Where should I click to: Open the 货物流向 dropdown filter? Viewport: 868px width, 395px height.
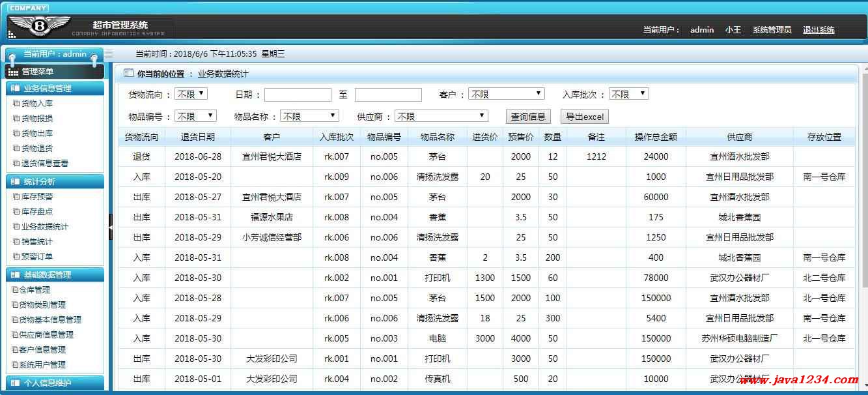[x=191, y=94]
